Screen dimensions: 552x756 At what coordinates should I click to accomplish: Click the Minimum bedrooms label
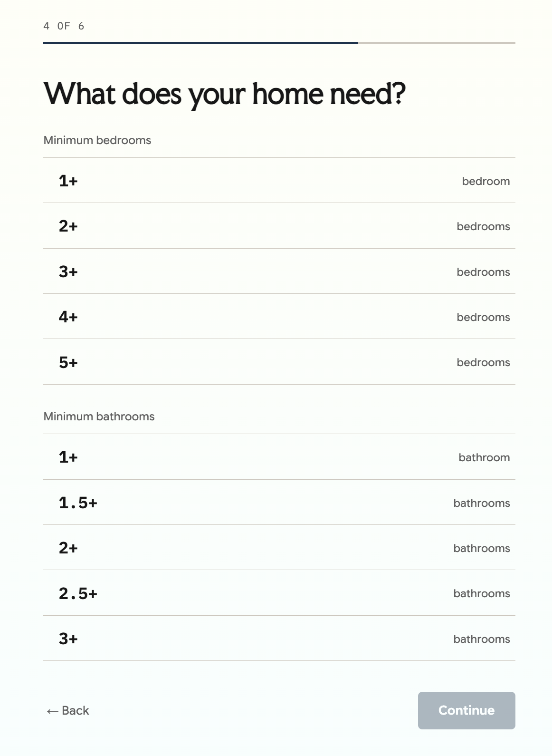pos(97,140)
